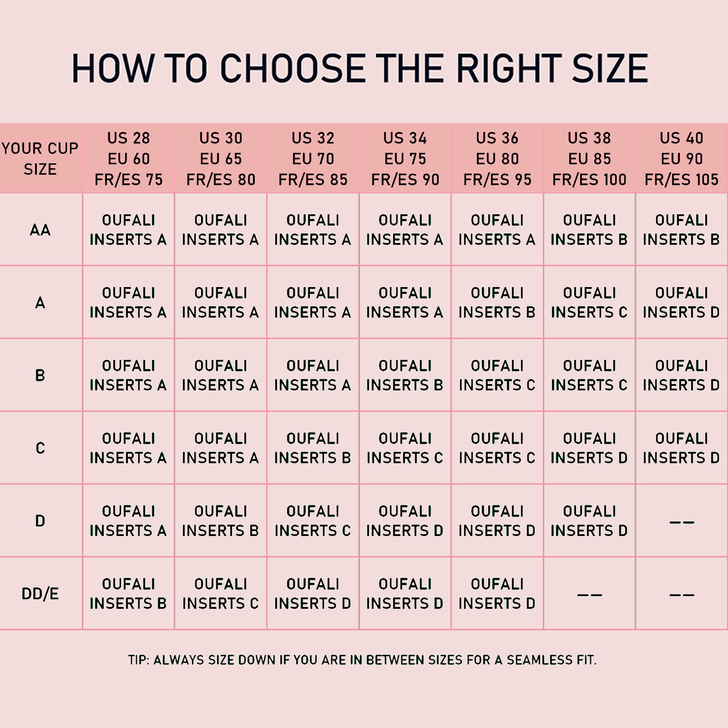The image size is (728, 728).
Task: Select the US 36 EU 80 column header
Action: click(497, 158)
